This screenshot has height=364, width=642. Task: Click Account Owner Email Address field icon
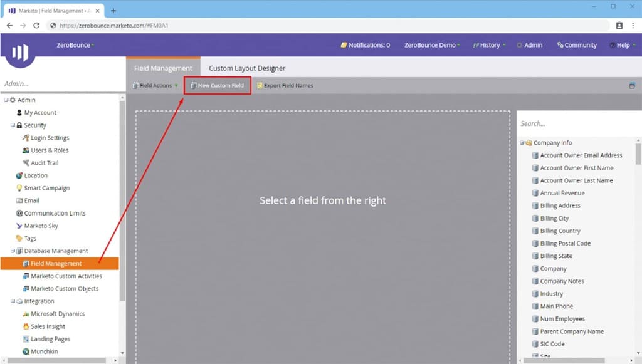click(535, 155)
